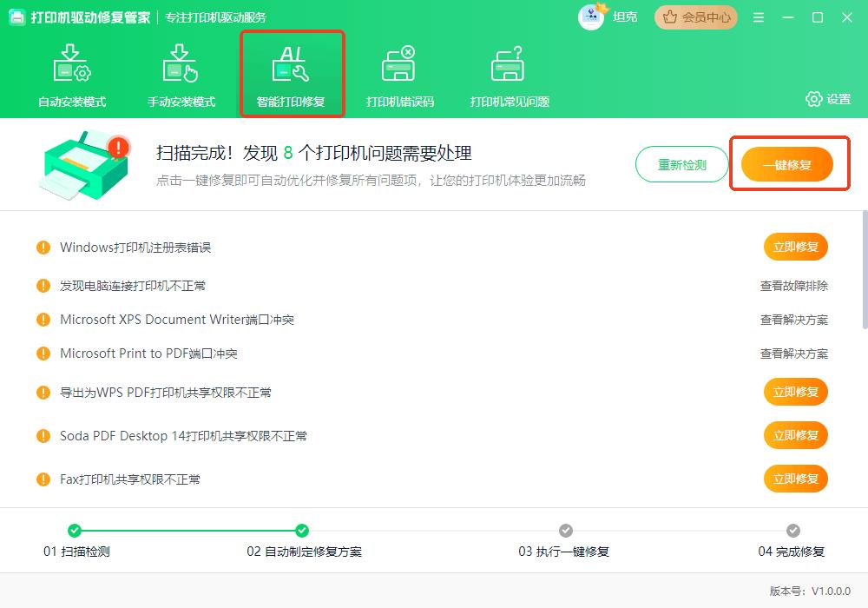Click the 一键修复 one-click repair button
Screen dimensions: 868x608
[x=786, y=163]
